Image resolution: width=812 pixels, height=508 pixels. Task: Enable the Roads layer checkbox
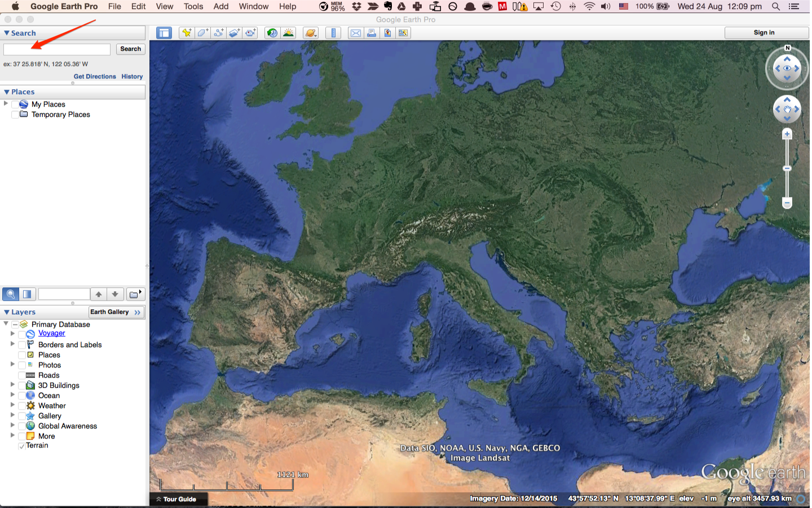pos(22,375)
